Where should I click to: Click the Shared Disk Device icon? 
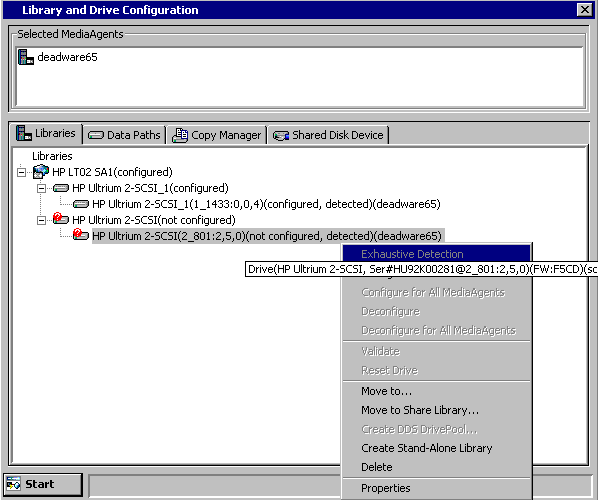point(281,136)
